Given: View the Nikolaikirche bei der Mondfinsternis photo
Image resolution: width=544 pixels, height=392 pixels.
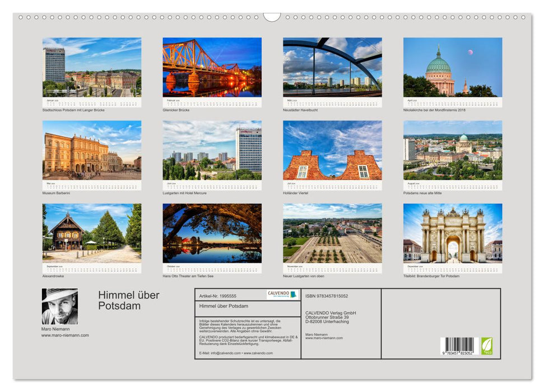Looking at the screenshot, I should point(453,67).
